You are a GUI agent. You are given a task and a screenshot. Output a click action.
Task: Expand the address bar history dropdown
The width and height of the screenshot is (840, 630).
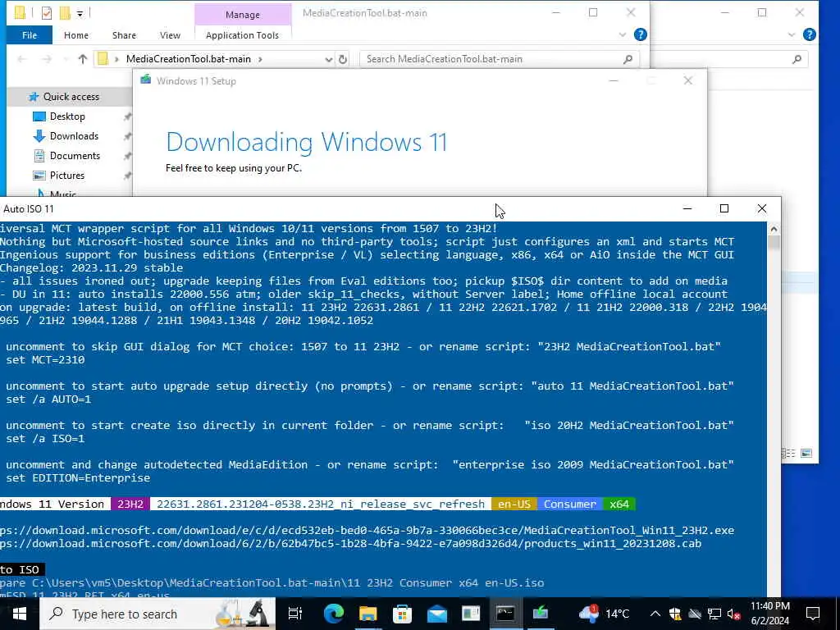coord(328,59)
